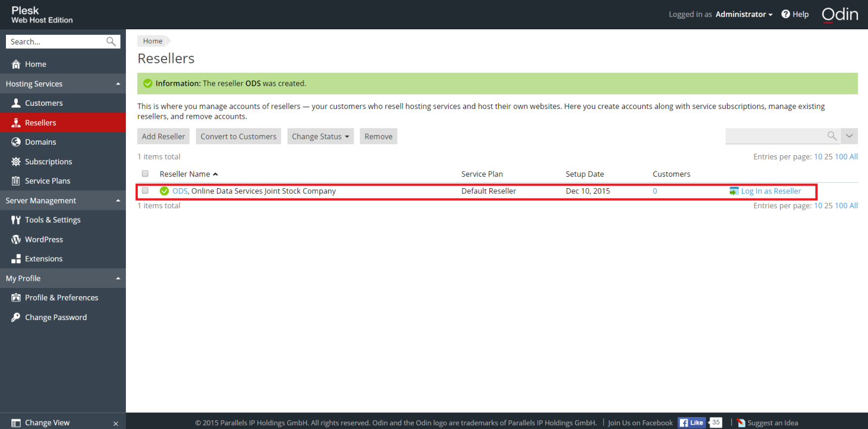Toggle the select-all resellers checkbox

(x=145, y=174)
